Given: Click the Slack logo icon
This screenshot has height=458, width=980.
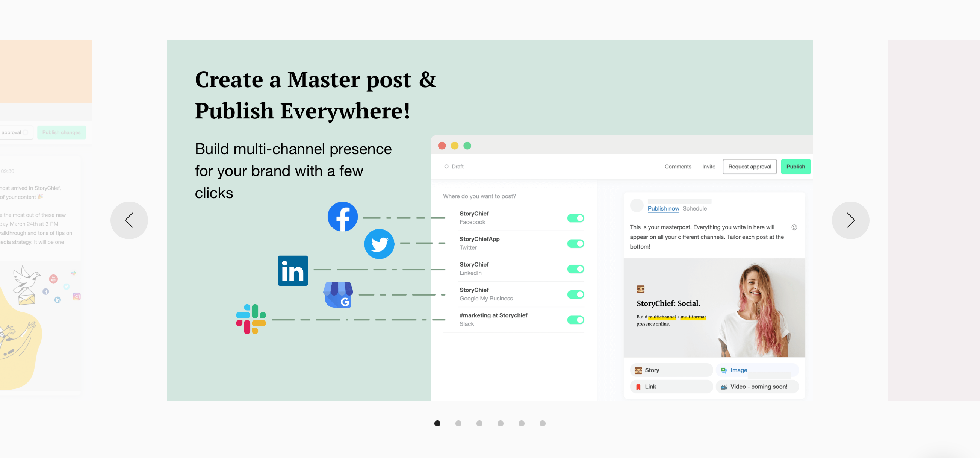Looking at the screenshot, I should (x=251, y=319).
